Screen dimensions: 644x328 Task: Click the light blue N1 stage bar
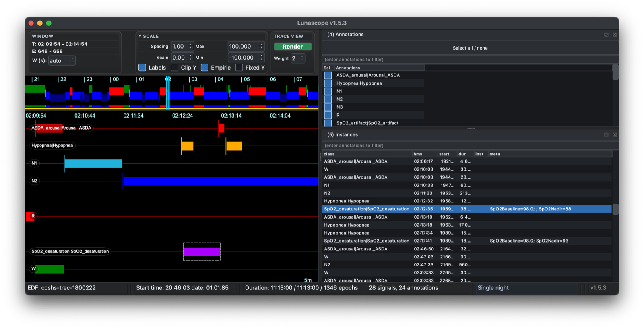coord(93,163)
